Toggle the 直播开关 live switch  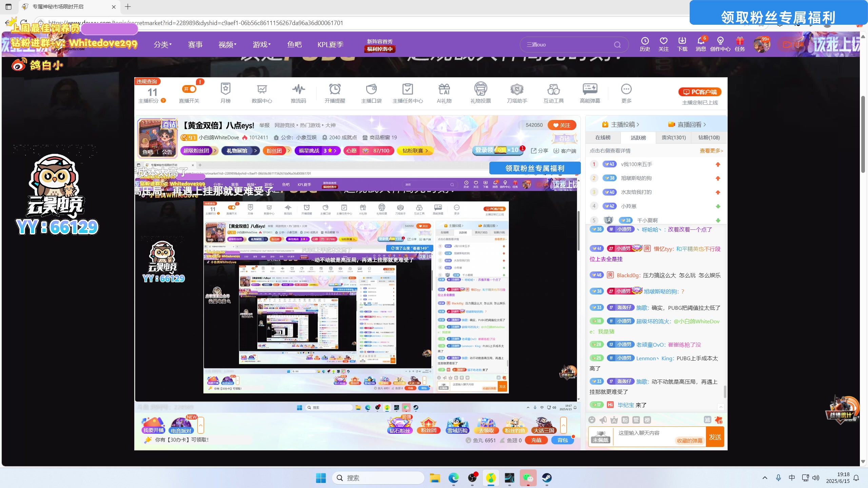(189, 89)
